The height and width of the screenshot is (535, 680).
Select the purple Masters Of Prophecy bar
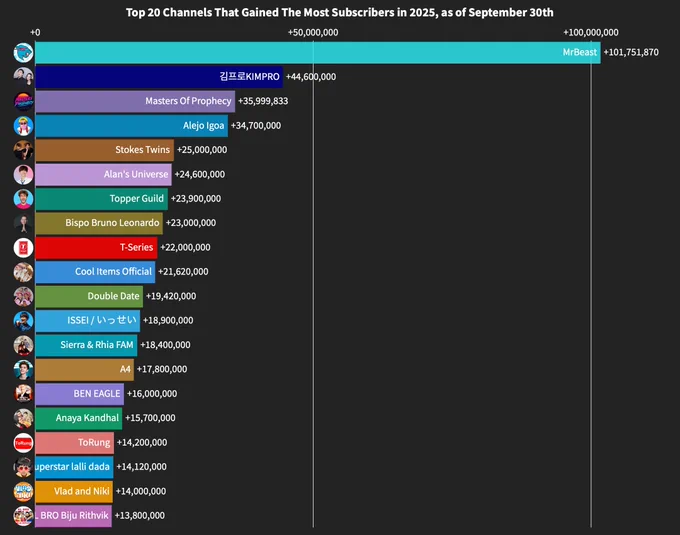click(x=135, y=101)
